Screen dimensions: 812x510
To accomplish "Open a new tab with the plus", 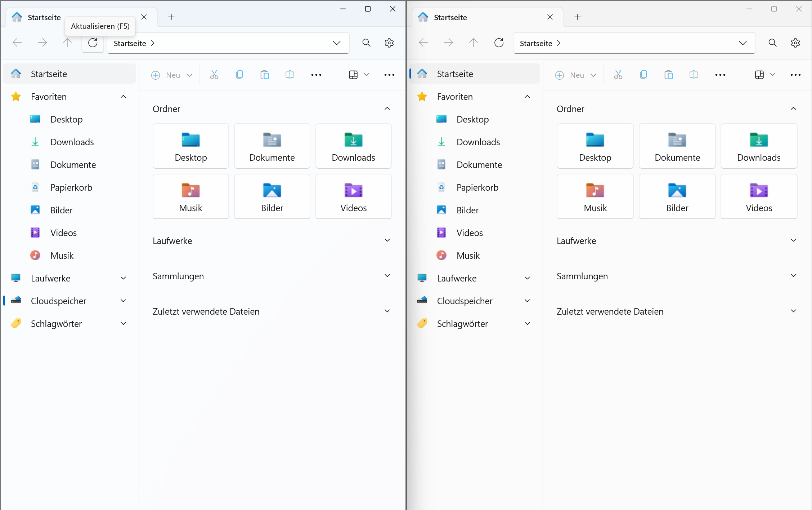I will (x=171, y=17).
